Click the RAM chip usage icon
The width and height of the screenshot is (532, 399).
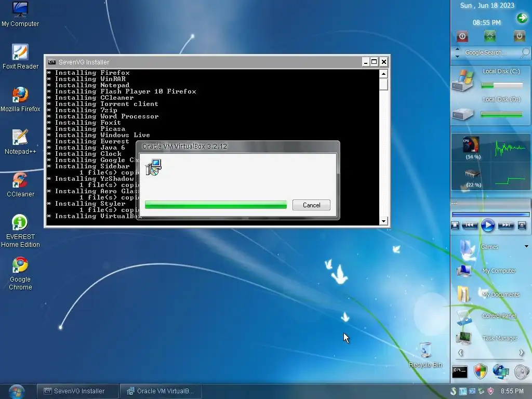coord(472,174)
